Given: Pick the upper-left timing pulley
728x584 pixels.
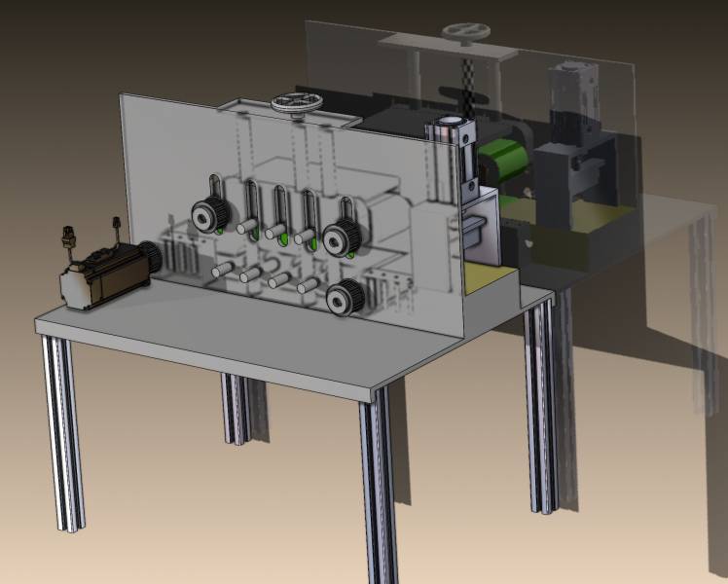Looking at the screenshot, I should click(206, 215).
